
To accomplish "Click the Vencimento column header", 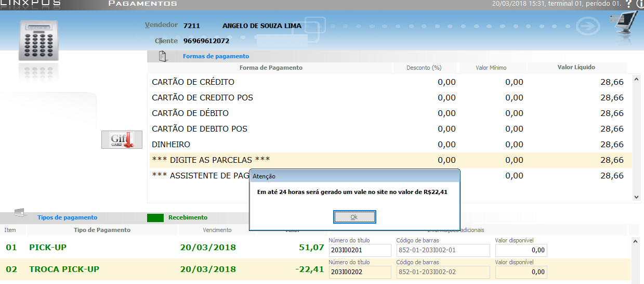I will click(217, 230).
